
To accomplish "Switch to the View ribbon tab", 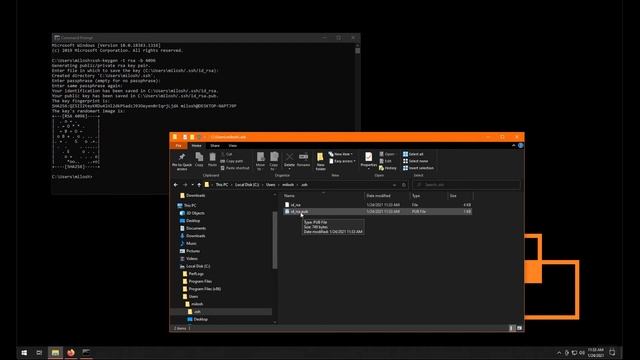I will point(233,146).
